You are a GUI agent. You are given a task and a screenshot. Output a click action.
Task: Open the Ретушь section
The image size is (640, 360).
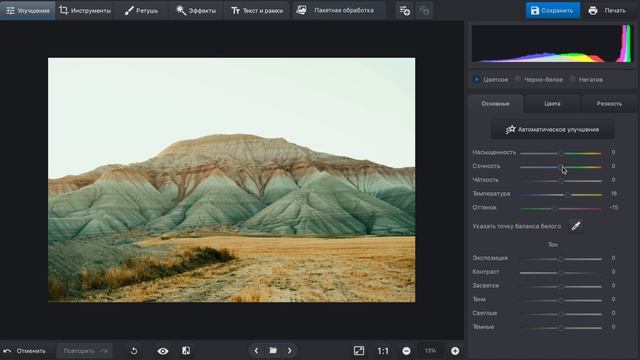point(141,10)
